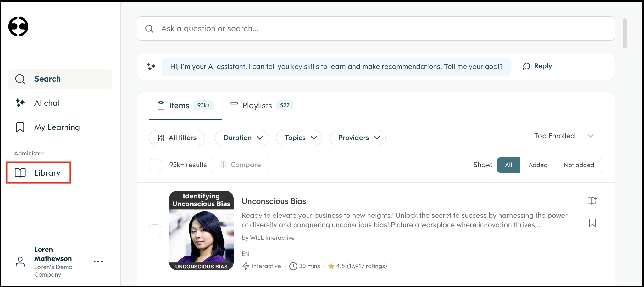Click the magnifier icon in the search bar
Screen dimensions: 644x287
[x=149, y=29]
